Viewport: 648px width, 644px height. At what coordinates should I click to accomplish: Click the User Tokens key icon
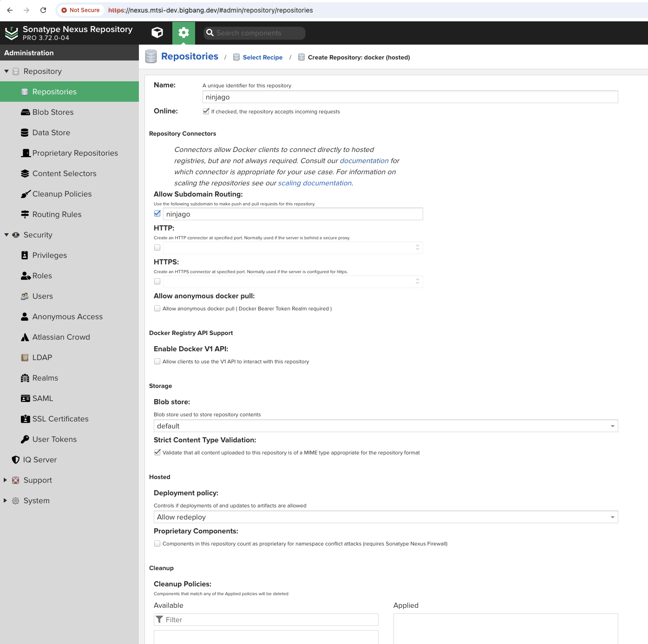[x=25, y=439]
